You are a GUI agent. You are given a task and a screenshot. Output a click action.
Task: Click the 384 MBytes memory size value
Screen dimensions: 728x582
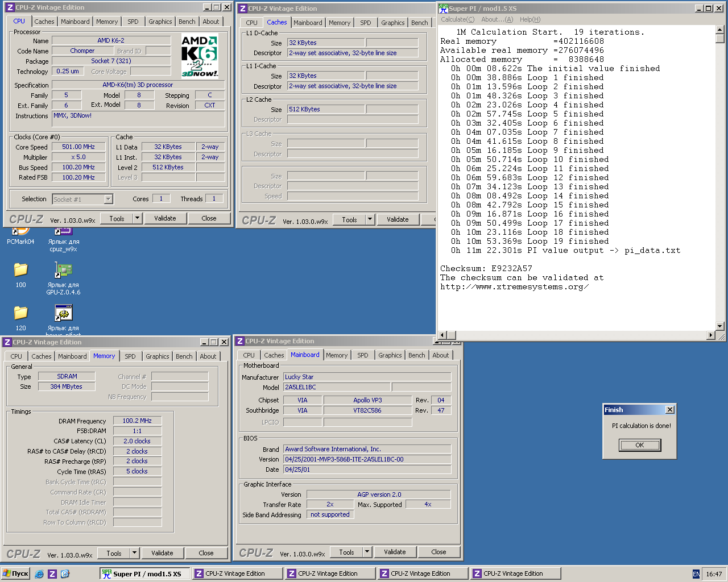66,386
